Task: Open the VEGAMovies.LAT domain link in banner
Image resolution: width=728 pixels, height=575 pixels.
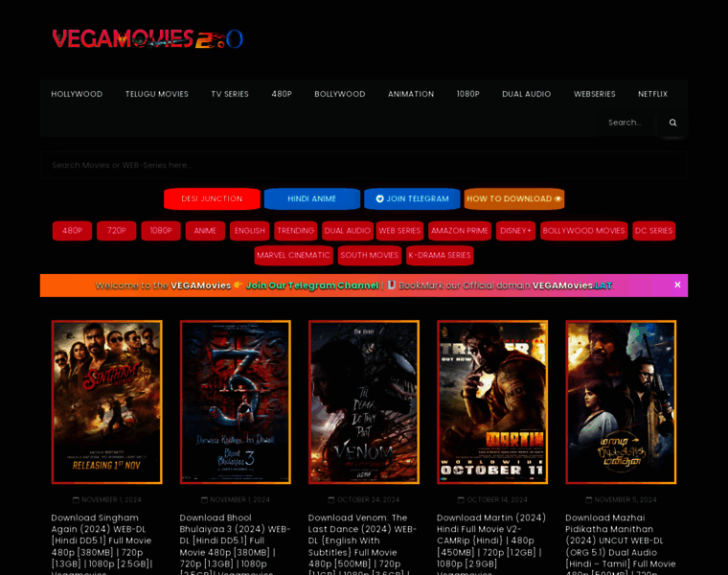Action: 572,286
